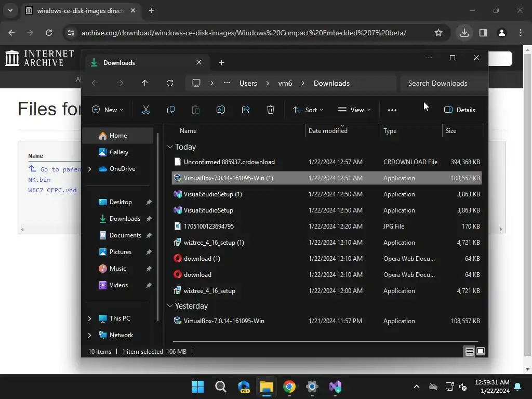Click the WEC7 CEPC.vhd link in Chrome
The height and width of the screenshot is (399, 532).
click(x=52, y=190)
